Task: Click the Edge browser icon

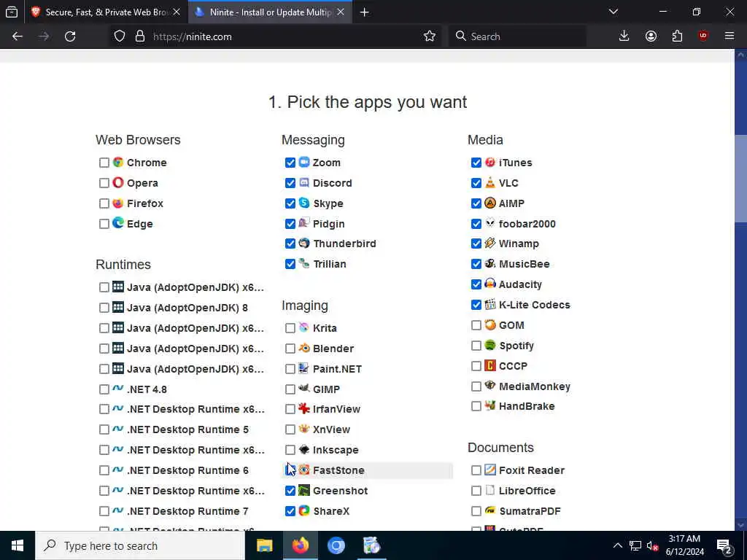Action: (118, 223)
